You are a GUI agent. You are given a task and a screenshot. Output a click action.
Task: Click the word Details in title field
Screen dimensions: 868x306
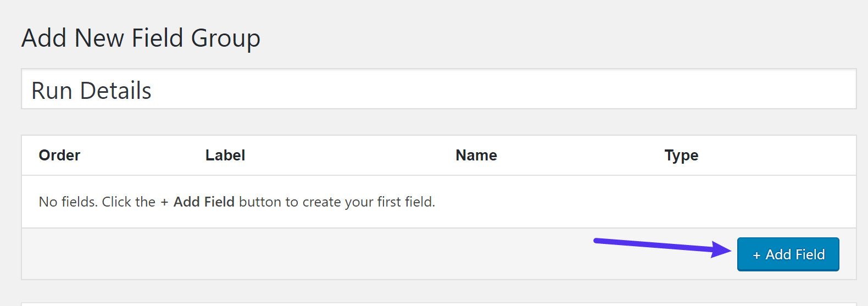click(x=115, y=91)
